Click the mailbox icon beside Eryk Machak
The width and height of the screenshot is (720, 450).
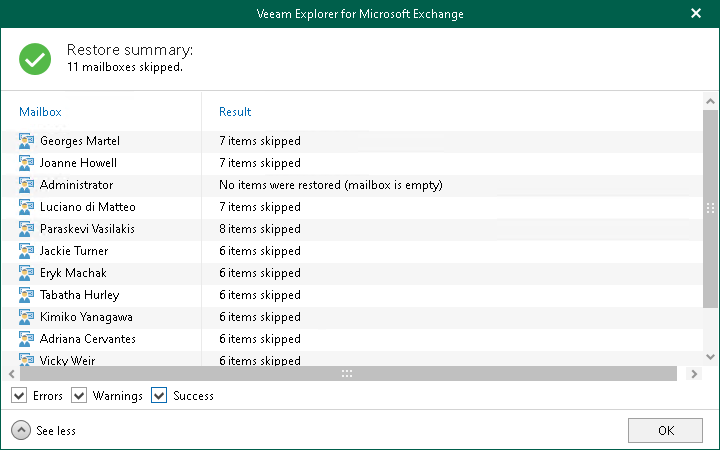click(27, 273)
